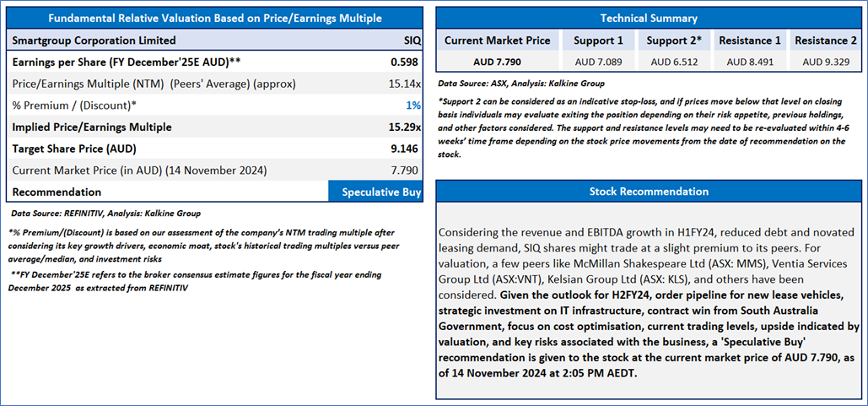
Task: Click the Current Market Price 7.790 value
Action: (x=405, y=171)
